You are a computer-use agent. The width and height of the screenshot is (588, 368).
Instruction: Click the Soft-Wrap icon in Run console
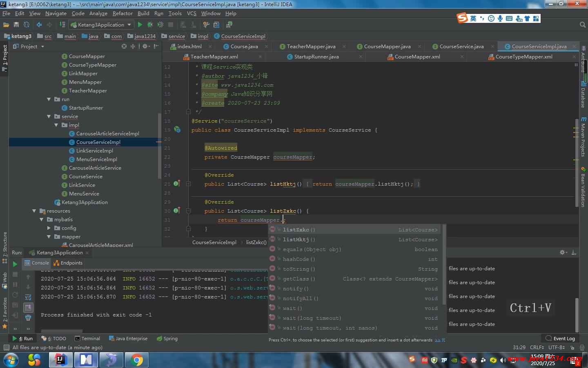(x=28, y=297)
